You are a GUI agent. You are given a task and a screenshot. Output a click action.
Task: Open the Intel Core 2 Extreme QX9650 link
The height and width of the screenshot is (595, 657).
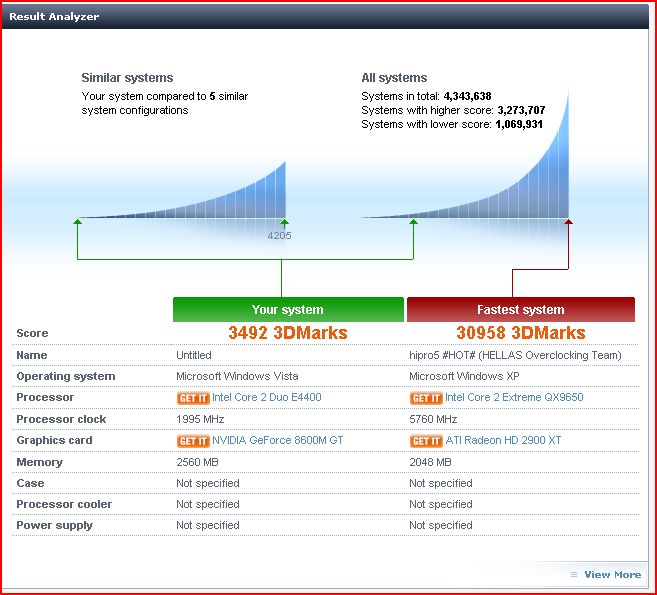pyautogui.click(x=514, y=397)
